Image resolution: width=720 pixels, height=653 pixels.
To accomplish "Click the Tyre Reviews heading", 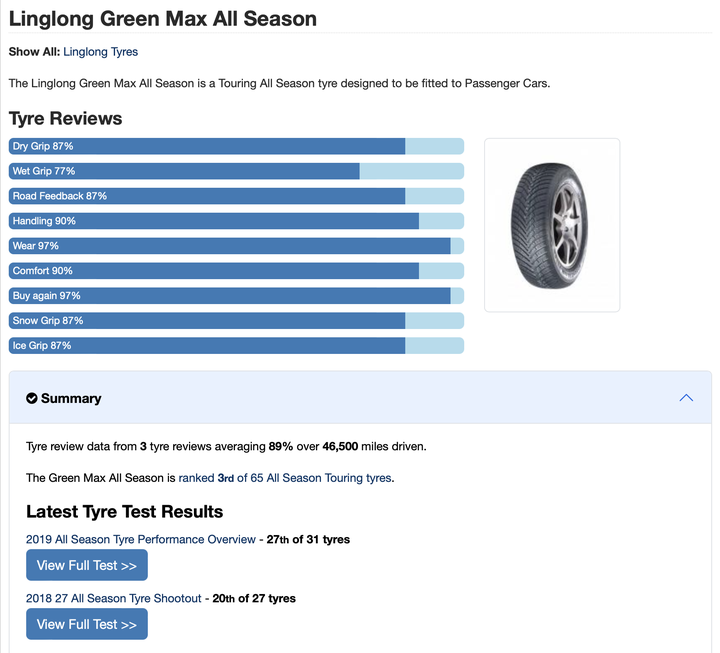I will click(x=65, y=118).
